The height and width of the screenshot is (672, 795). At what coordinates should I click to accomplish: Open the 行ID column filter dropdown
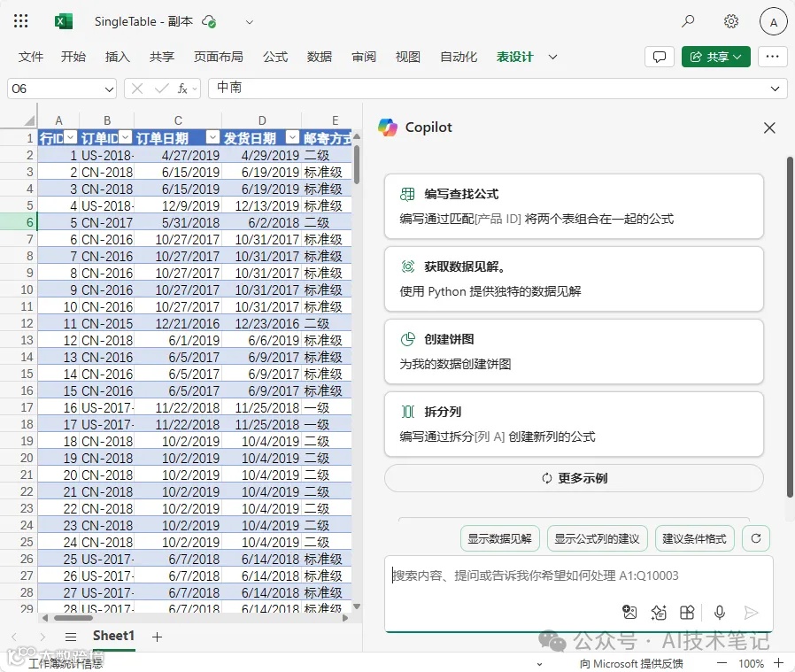(x=71, y=137)
